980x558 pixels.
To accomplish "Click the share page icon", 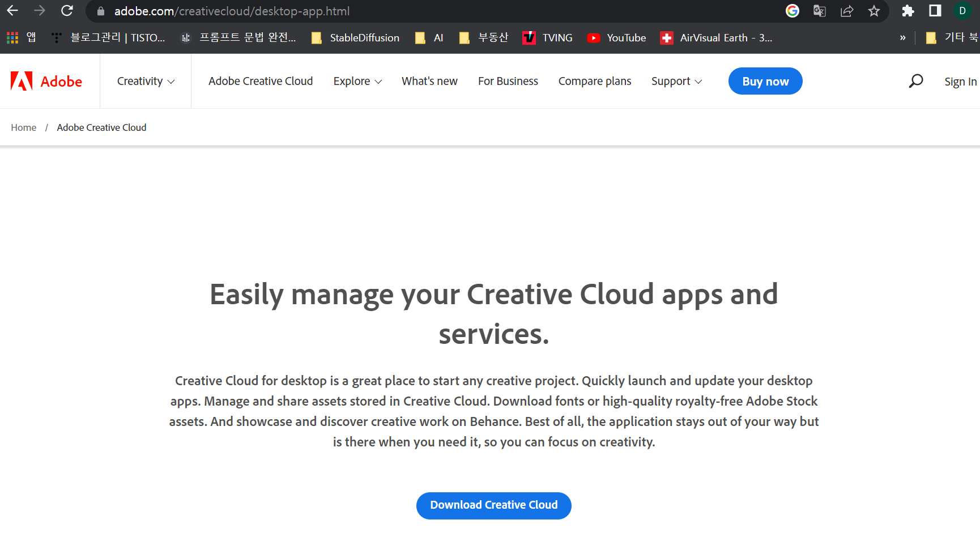I will pyautogui.click(x=847, y=11).
